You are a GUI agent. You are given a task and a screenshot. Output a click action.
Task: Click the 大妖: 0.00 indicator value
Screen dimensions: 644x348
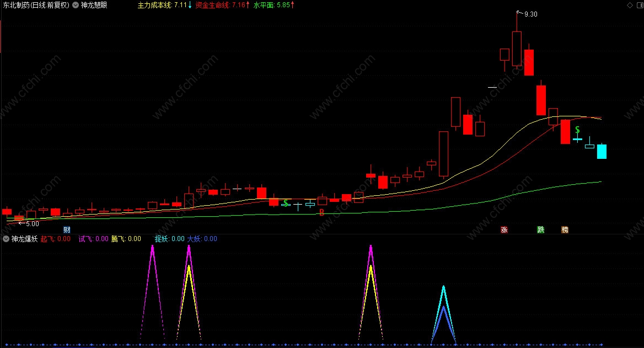click(202, 239)
